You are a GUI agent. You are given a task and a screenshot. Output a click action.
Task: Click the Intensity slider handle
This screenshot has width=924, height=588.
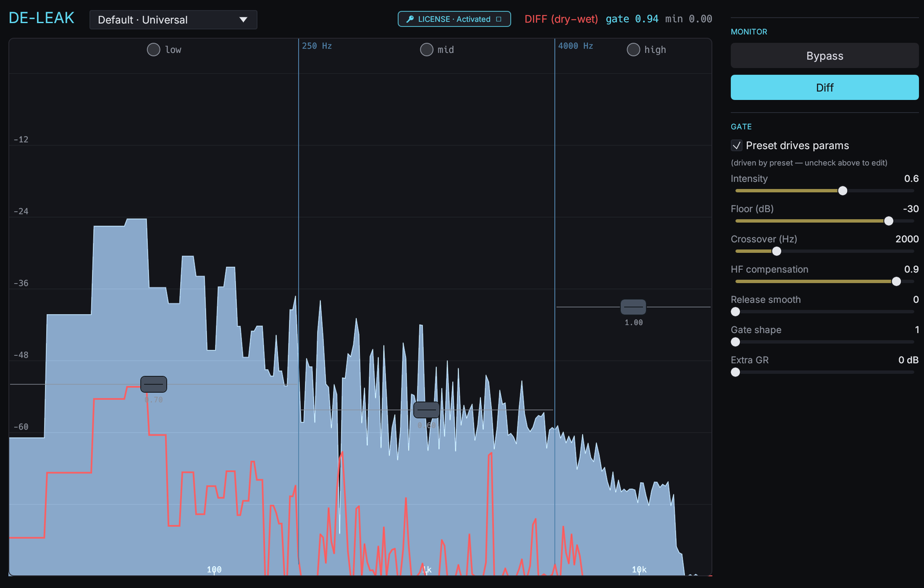pos(843,191)
